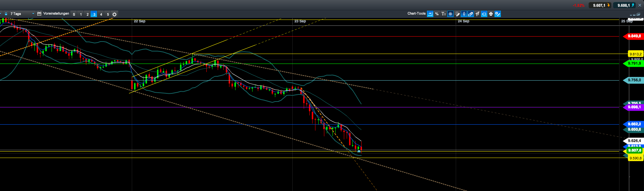Screen dimensions: 644x191
Task: Click the -1,82% change value
Action: click(579, 5)
